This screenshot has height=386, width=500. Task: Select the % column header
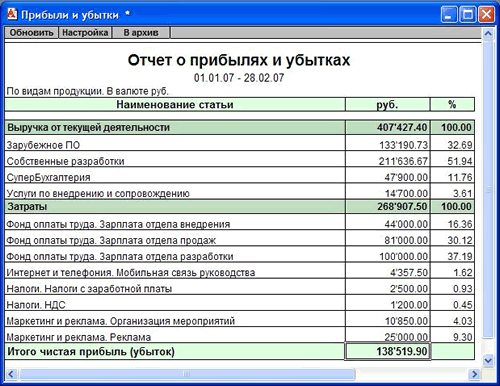(x=452, y=105)
